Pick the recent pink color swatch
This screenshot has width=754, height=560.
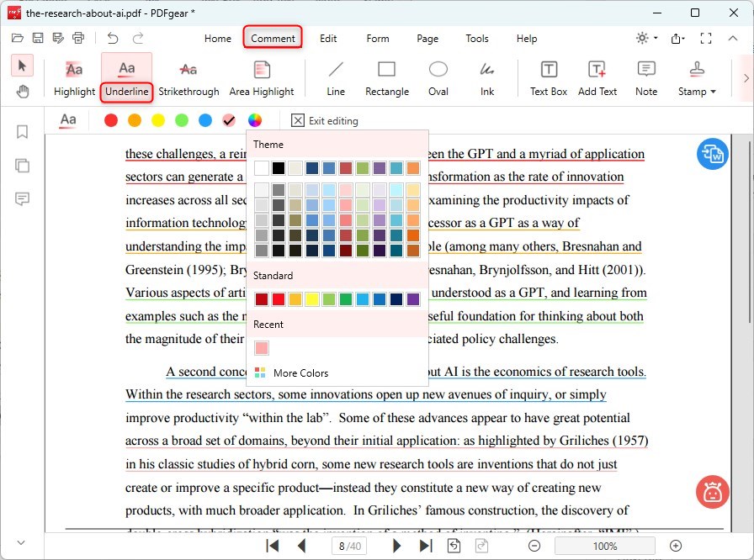[x=262, y=348]
